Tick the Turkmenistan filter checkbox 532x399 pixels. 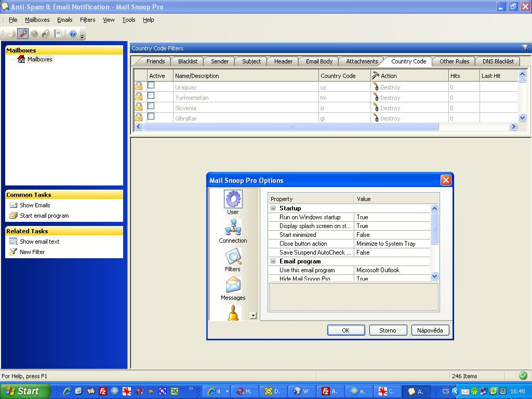(x=151, y=96)
